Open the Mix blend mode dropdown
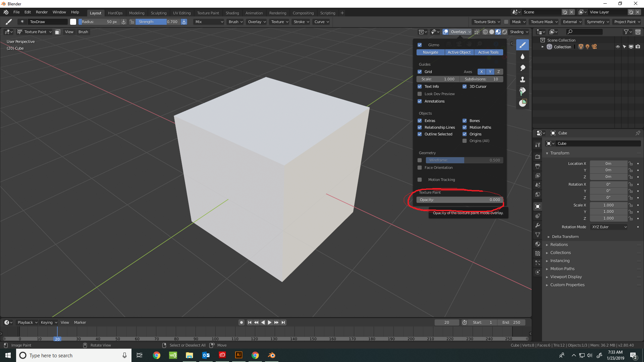Viewport: 644px width, 362px height. pyautogui.click(x=209, y=22)
